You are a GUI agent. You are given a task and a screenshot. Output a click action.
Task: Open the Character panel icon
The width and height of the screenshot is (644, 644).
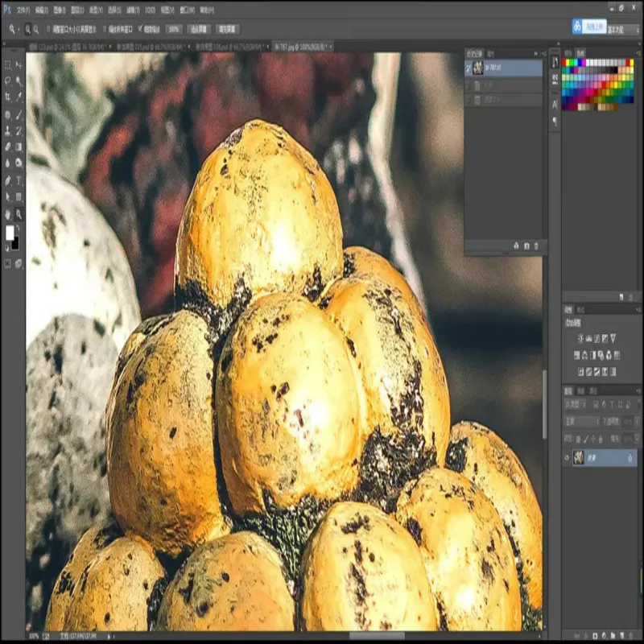555,105
